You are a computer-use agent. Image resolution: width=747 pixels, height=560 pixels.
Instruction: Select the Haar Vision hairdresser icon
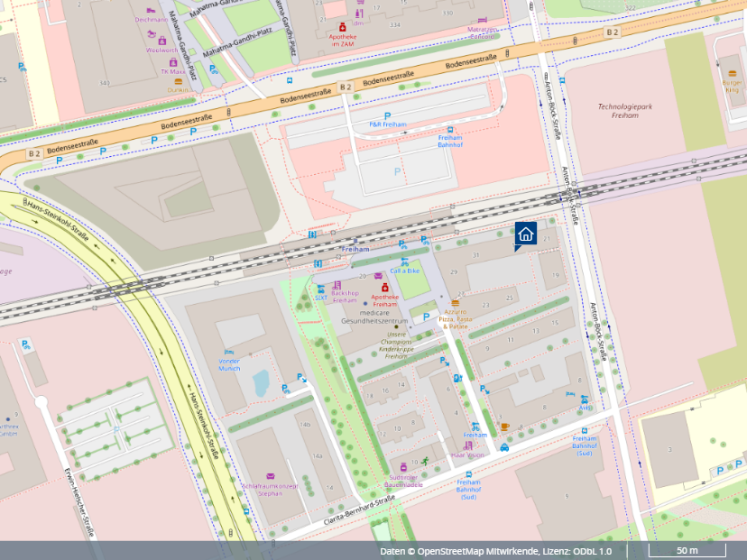[x=468, y=445]
